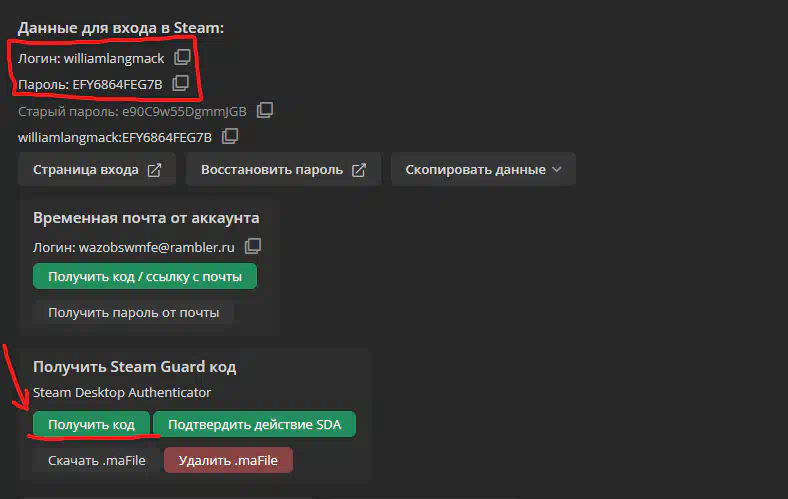Copy the combined login:password line

[x=230, y=136]
